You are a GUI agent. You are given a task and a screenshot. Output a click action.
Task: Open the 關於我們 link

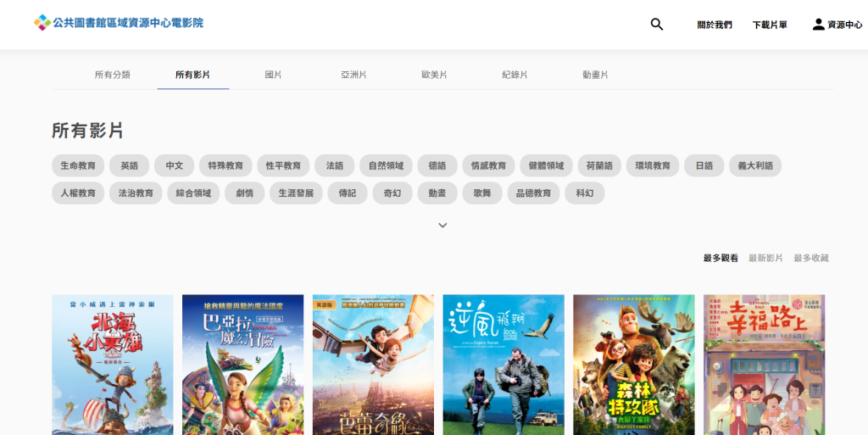click(715, 25)
